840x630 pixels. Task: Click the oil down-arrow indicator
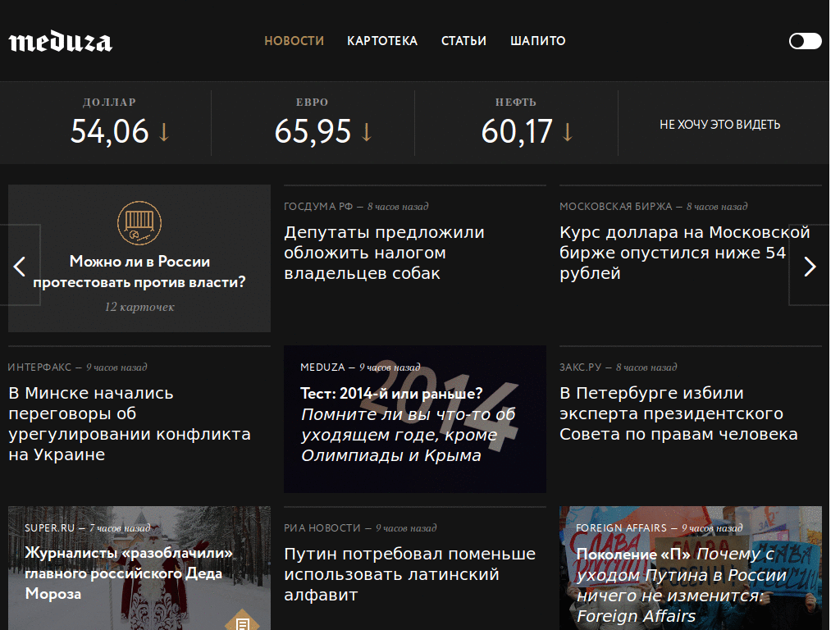[x=568, y=132]
